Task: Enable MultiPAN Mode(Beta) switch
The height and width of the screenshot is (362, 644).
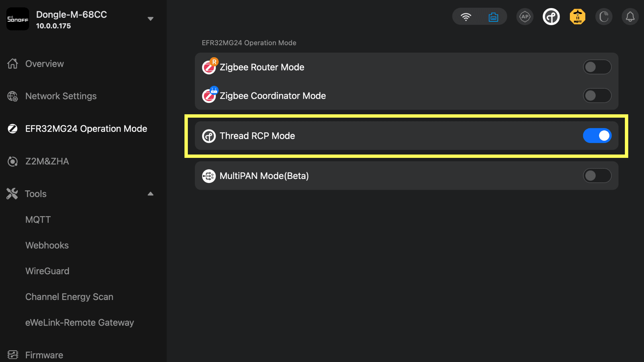Action: pos(597,176)
